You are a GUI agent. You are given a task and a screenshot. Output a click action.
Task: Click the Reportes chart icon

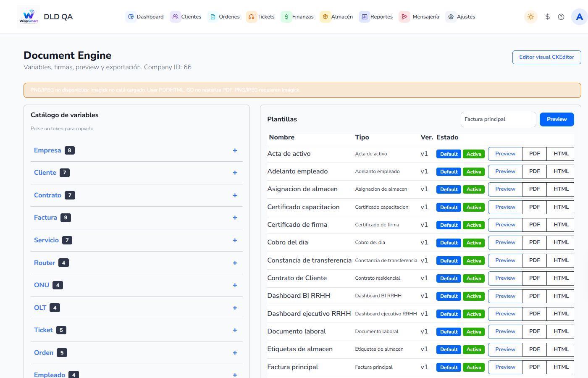pos(365,17)
